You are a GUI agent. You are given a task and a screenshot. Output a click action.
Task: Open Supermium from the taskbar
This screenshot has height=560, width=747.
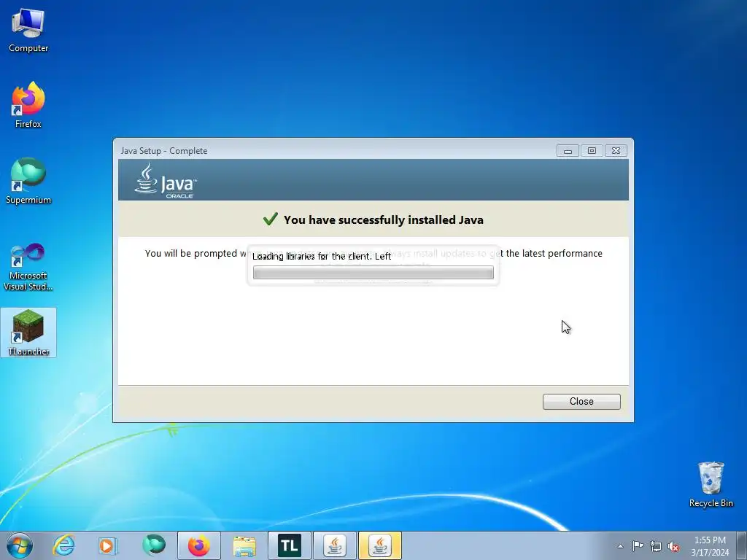click(153, 545)
